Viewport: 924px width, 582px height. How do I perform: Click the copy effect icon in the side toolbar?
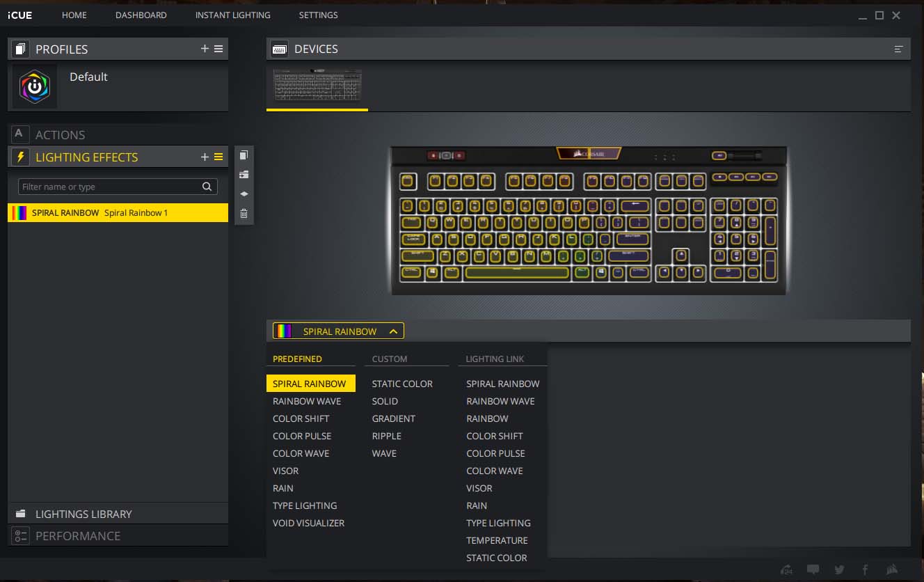[244, 155]
